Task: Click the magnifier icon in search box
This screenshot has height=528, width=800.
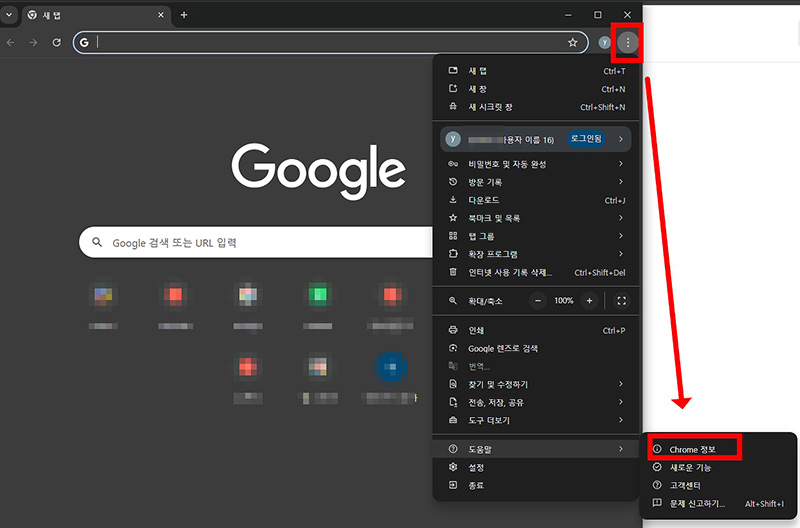Action: coord(97,242)
